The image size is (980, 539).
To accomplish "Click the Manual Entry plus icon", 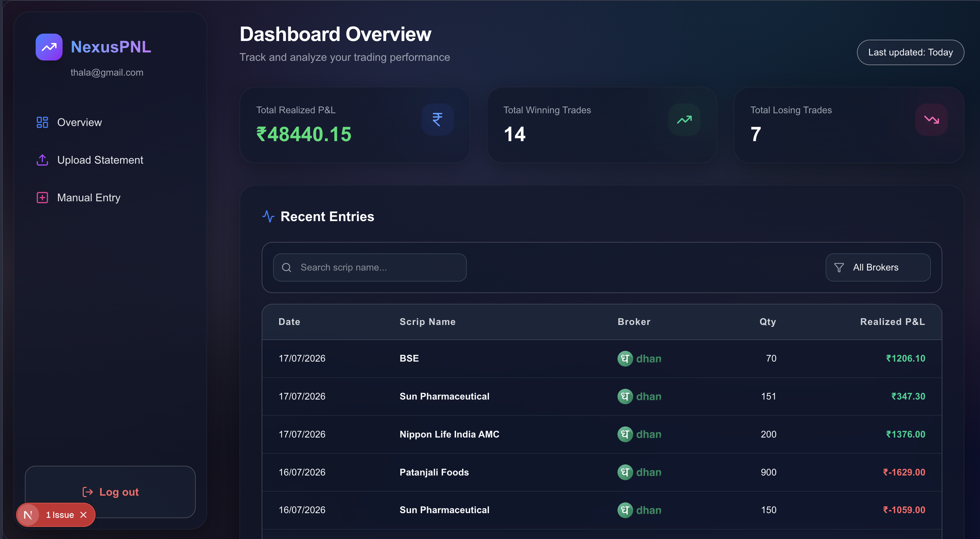I will [42, 198].
